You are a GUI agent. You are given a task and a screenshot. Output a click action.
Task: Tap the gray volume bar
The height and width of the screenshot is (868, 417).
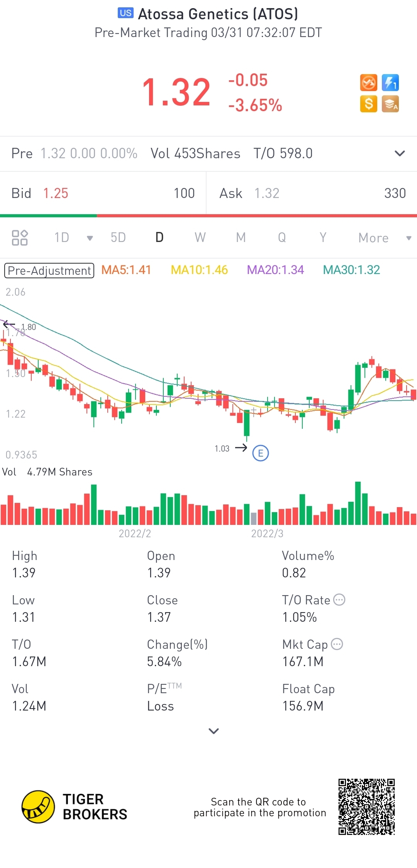pos(254,519)
